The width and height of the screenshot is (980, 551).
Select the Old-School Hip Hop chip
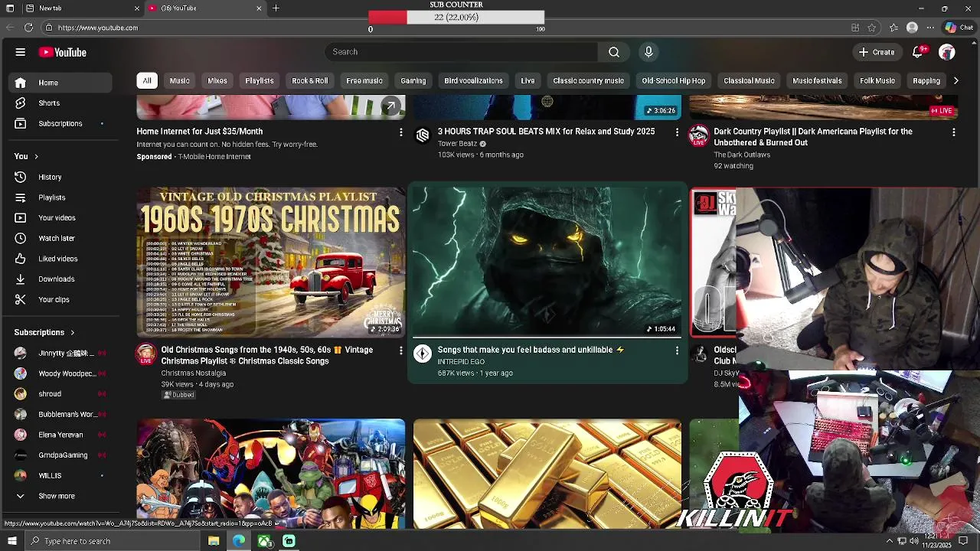pos(673,80)
